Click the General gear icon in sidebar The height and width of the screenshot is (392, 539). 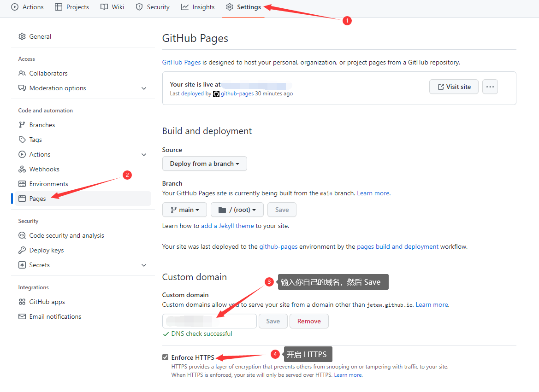[22, 36]
